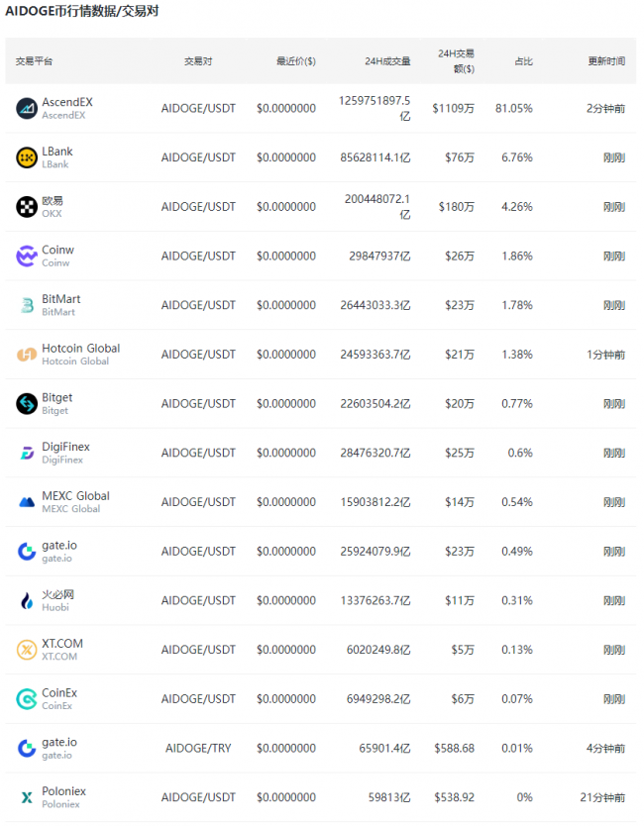Click the XT.COM orange logo icon

coord(27,650)
